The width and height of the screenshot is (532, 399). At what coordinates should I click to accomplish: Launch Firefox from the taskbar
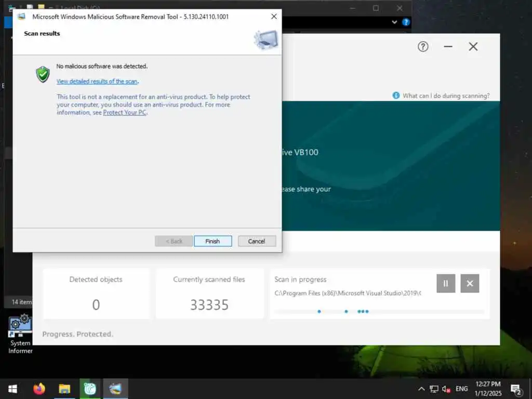point(39,389)
